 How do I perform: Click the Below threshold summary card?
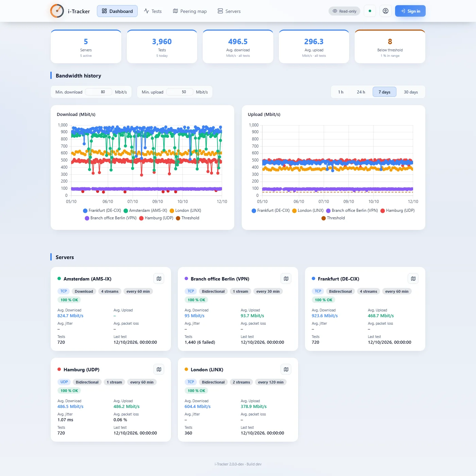pos(390,47)
